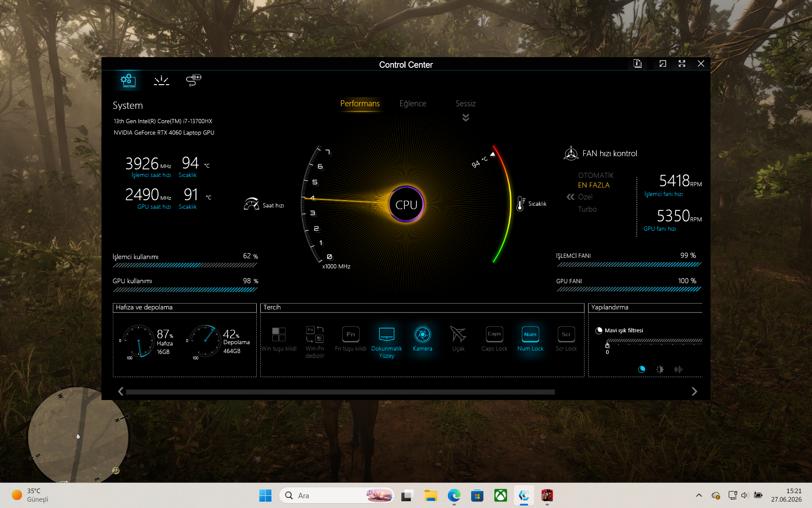
Task: Open the Xbox app from the taskbar
Action: (501, 495)
